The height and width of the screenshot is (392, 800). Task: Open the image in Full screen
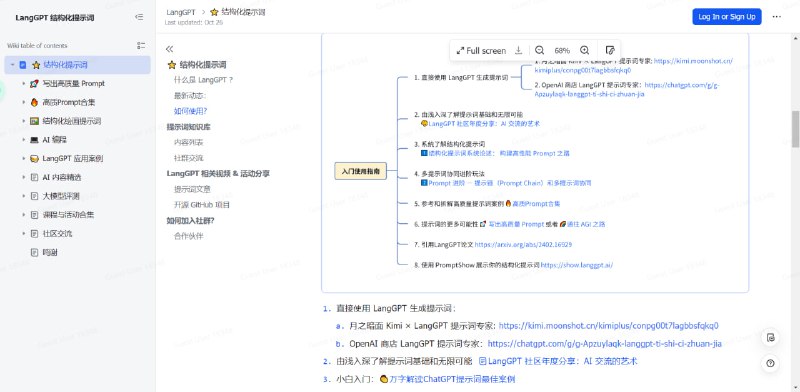(481, 51)
